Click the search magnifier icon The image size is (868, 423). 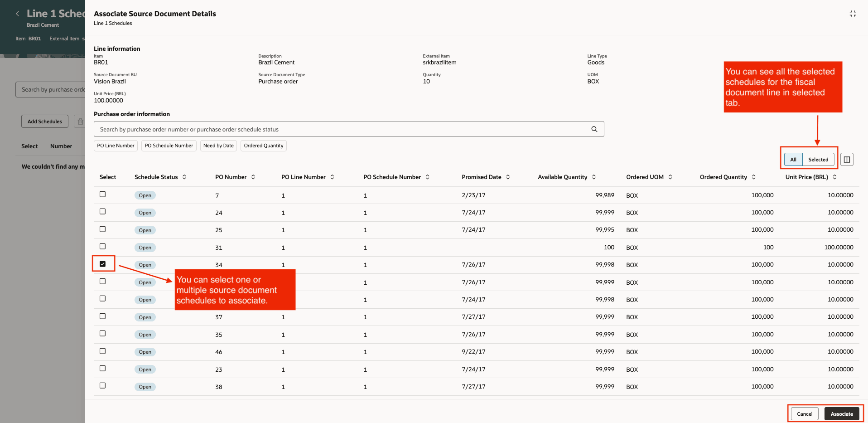coord(594,129)
